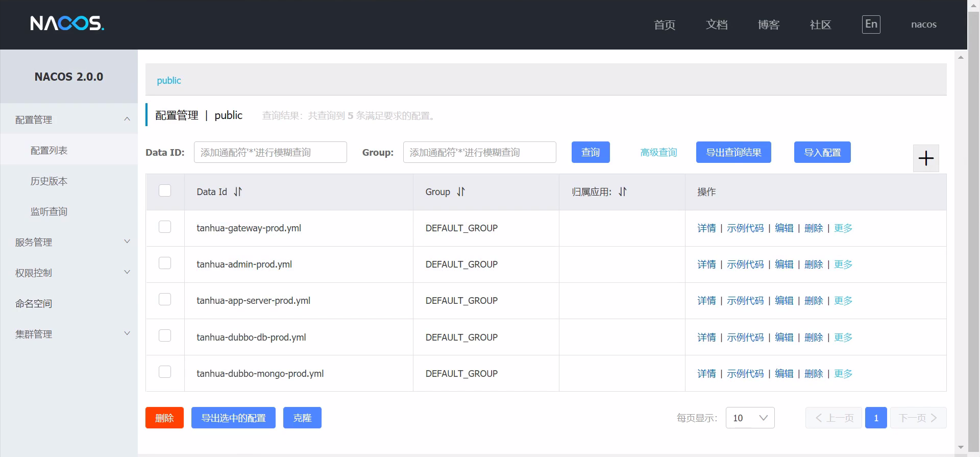Check the tanhua-admin-prod.yml row checkbox
Image resolution: width=980 pixels, height=457 pixels.
(x=165, y=263)
